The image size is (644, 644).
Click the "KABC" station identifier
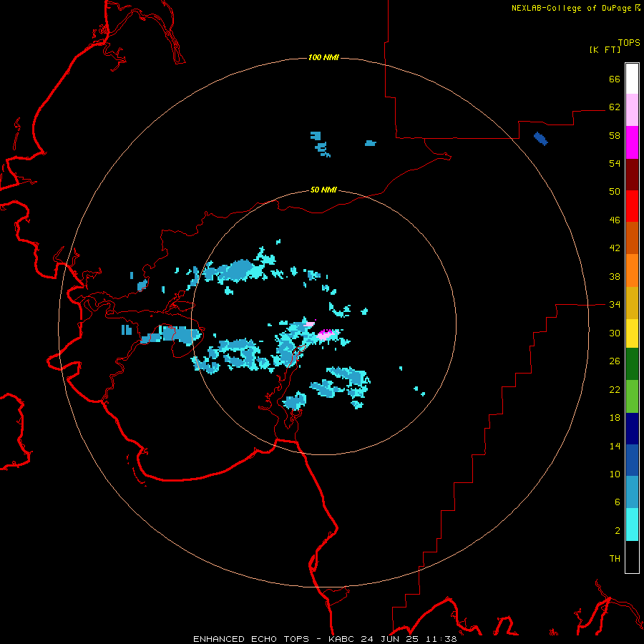pos(343,639)
